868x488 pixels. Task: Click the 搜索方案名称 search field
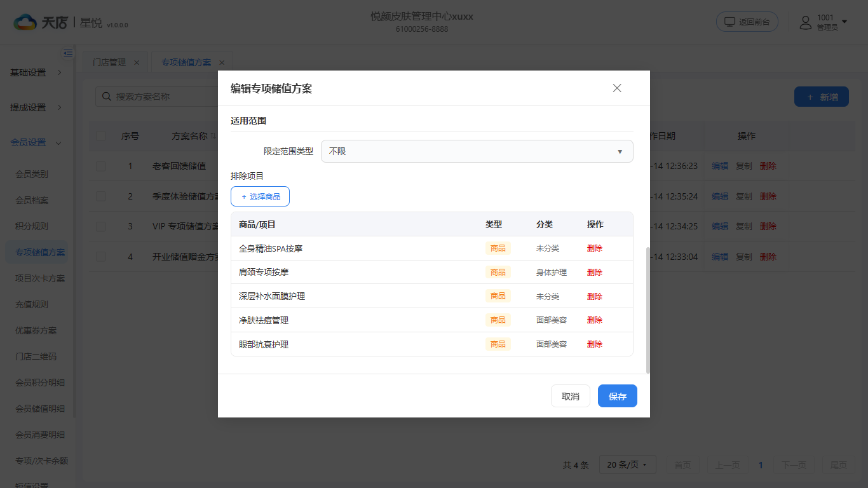tap(157, 97)
